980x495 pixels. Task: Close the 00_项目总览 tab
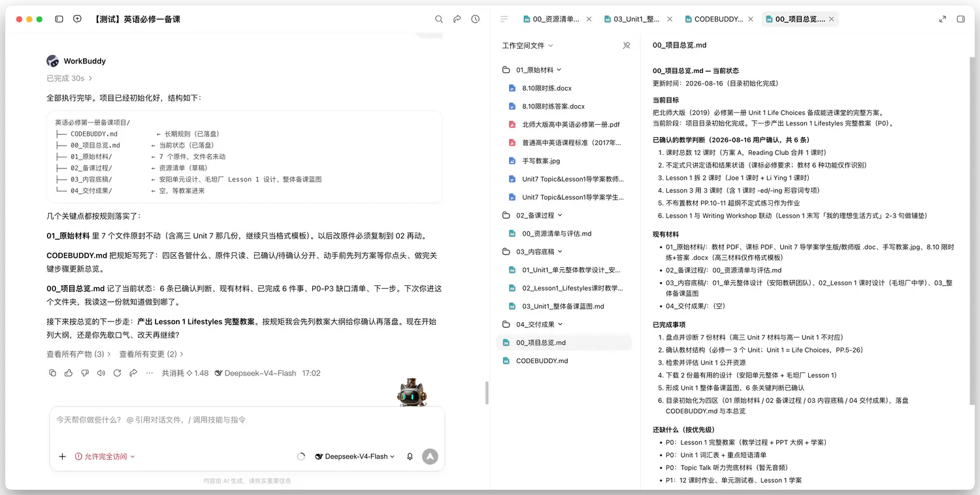click(832, 20)
